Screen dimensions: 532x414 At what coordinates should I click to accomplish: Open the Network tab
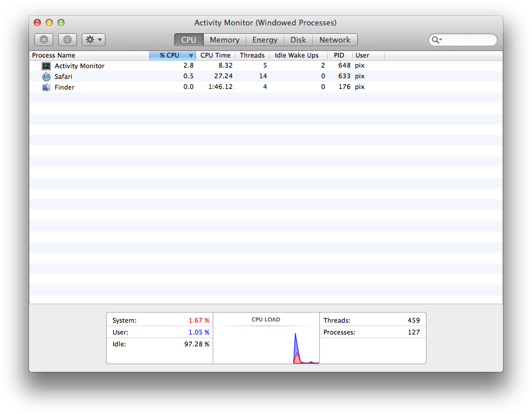click(x=335, y=40)
